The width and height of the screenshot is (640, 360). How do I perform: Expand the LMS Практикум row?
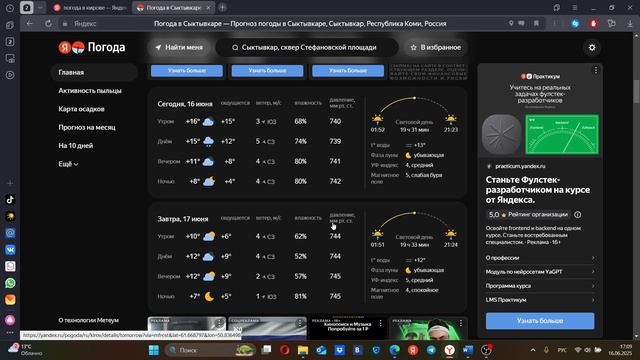click(x=540, y=300)
